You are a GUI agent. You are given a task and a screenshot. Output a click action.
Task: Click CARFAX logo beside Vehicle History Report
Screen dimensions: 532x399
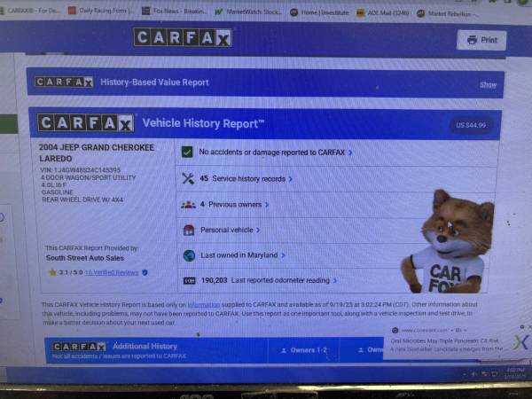tap(86, 122)
